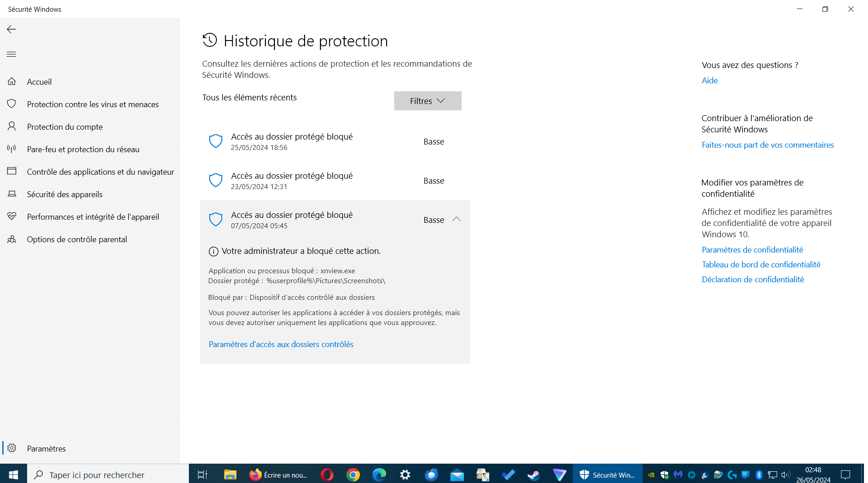Click the app and browser control icon
Viewport: 868px width, 483px height.
tap(12, 172)
